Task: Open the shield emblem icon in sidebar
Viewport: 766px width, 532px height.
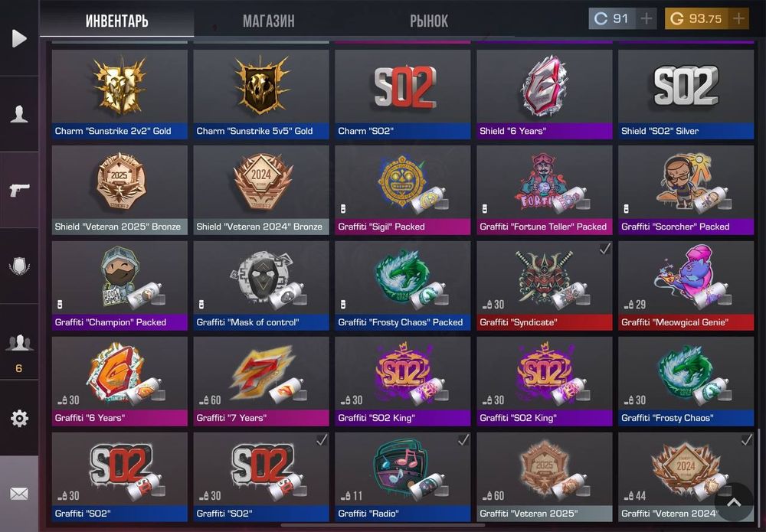Action: tap(19, 266)
